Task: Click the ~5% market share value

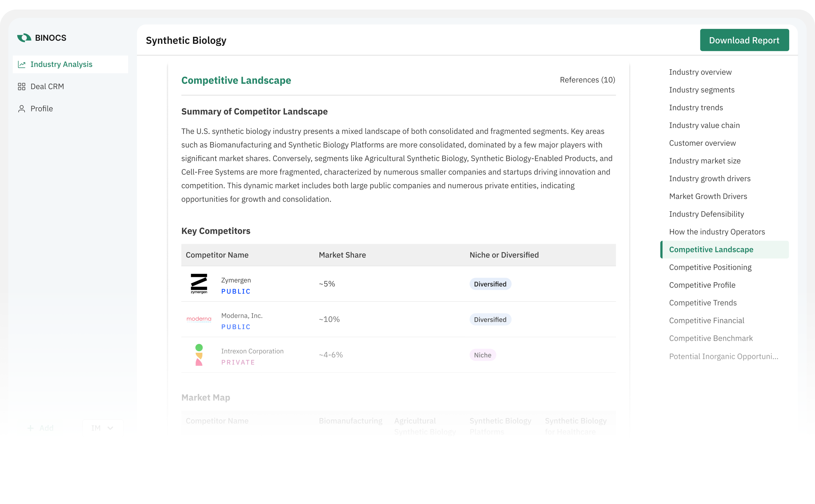Action: [x=327, y=284]
